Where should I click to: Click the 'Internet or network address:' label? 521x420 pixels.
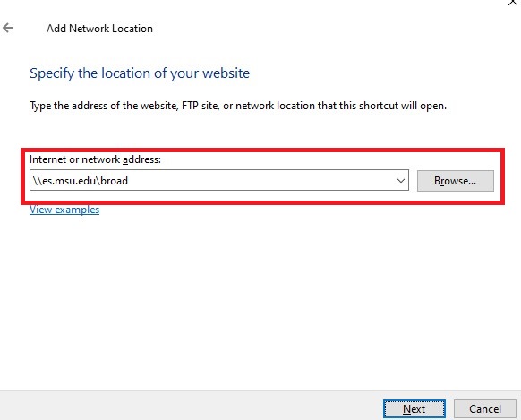[x=95, y=159]
